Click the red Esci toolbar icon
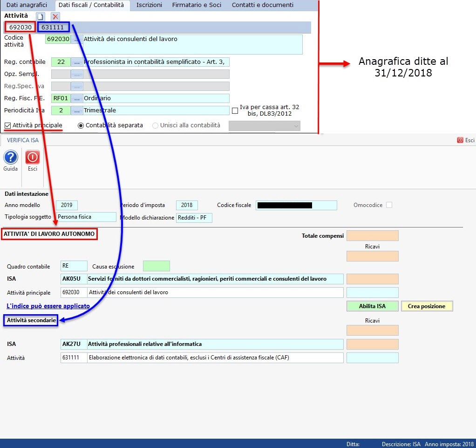Image resolution: width=476 pixels, height=448 pixels. coord(33,158)
